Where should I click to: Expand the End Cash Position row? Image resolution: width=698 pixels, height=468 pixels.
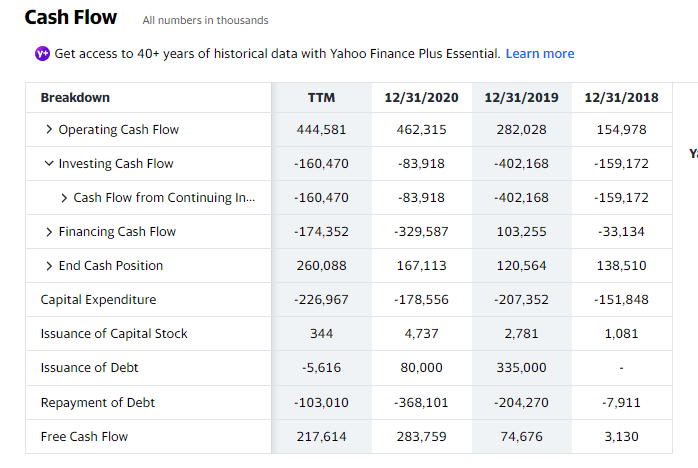[x=49, y=266]
